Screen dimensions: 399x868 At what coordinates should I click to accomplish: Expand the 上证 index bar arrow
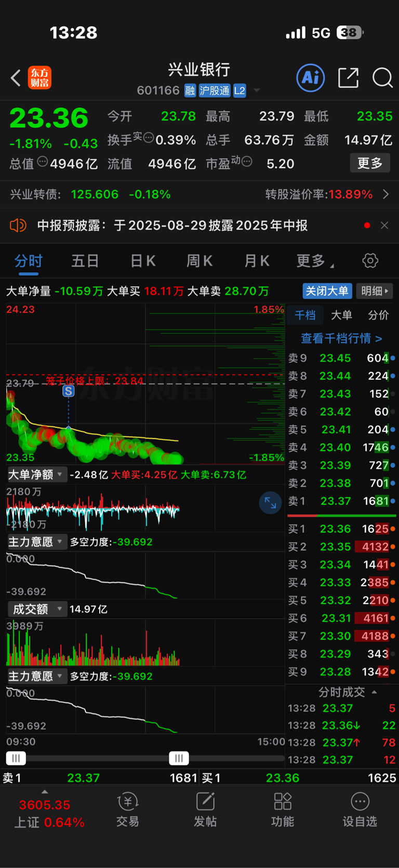coord(45,792)
